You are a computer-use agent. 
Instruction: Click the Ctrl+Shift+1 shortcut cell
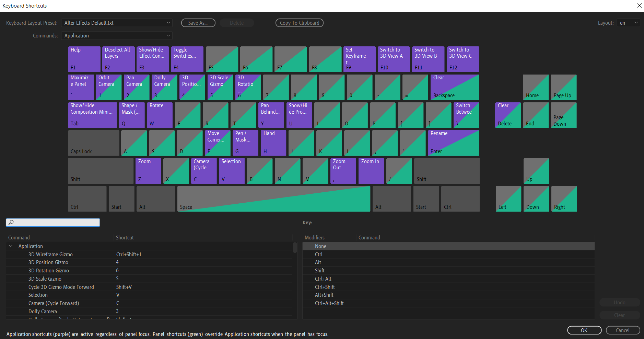(x=129, y=254)
